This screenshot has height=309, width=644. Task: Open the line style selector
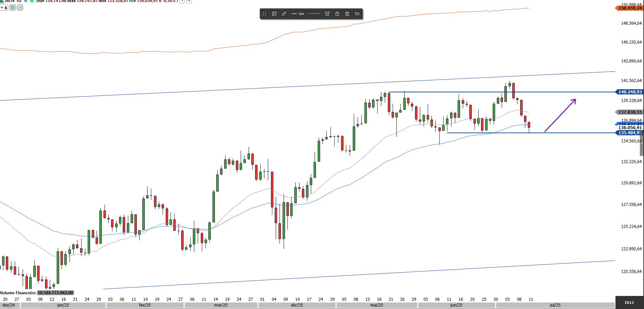click(314, 14)
